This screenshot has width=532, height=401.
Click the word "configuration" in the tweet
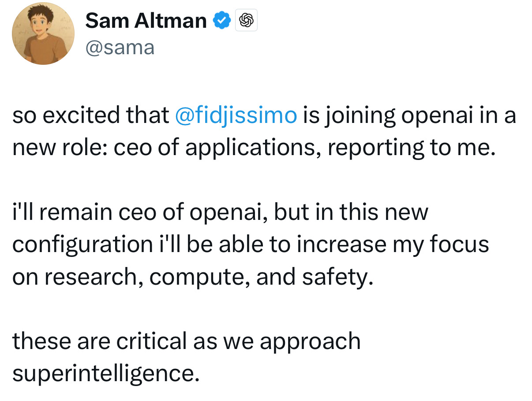coord(82,245)
